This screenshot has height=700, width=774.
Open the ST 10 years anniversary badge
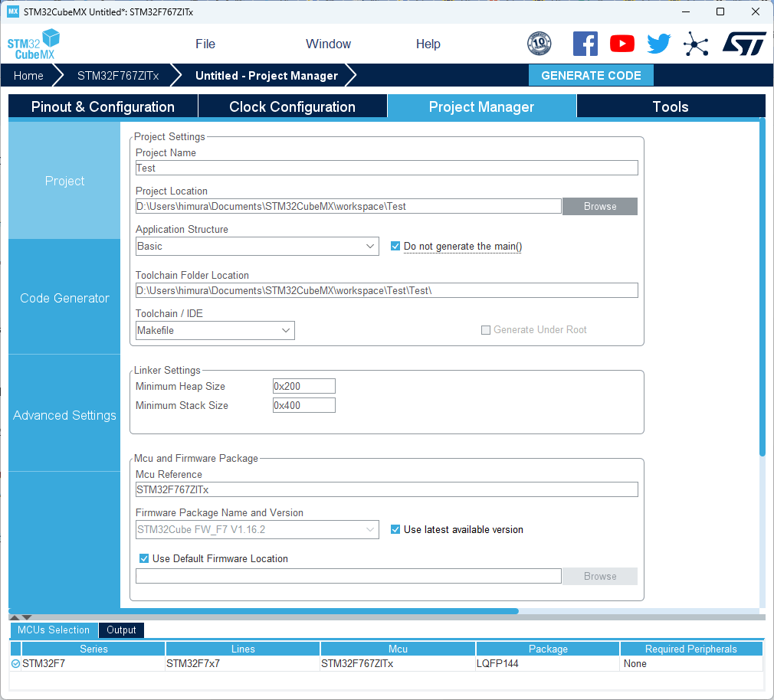coord(539,44)
